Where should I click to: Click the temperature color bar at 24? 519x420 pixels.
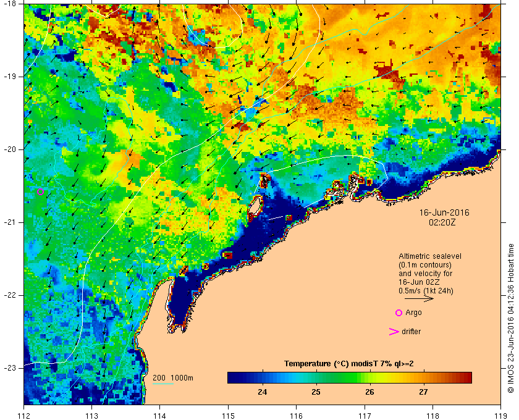coord(263,377)
